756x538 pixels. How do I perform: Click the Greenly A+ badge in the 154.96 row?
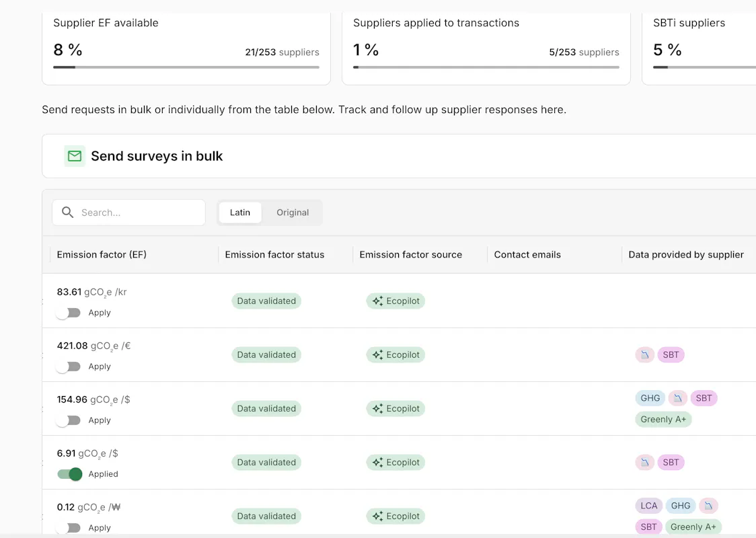tap(663, 420)
